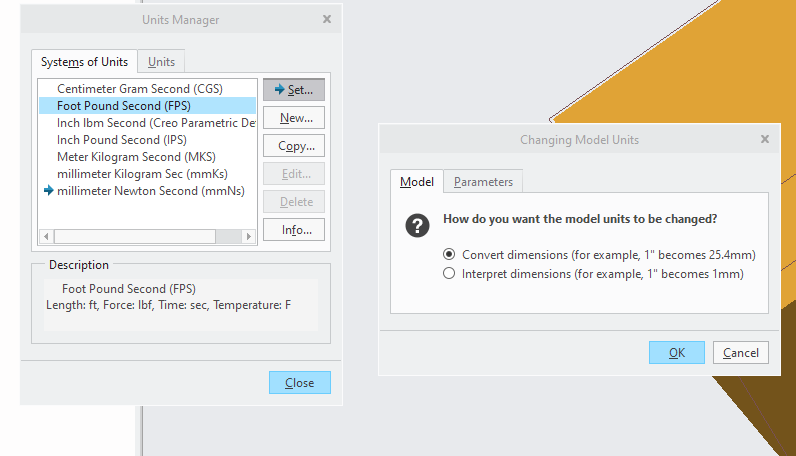The height and width of the screenshot is (456, 796).
Task: Select Inch Pound Second (IPS)
Action: (147, 140)
